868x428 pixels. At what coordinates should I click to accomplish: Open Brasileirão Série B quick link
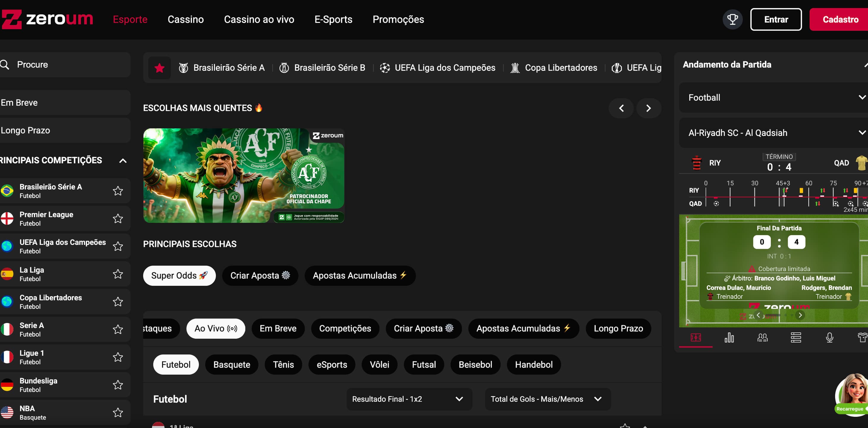click(x=323, y=68)
